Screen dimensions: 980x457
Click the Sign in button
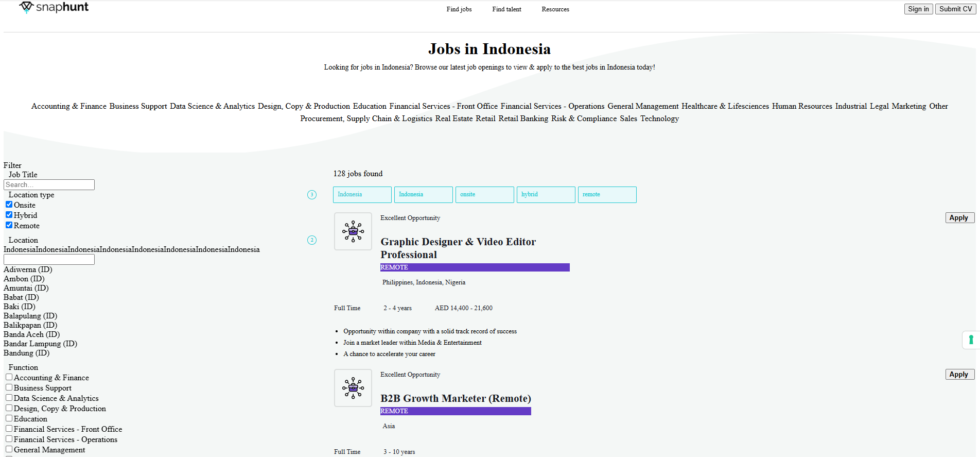(x=918, y=9)
